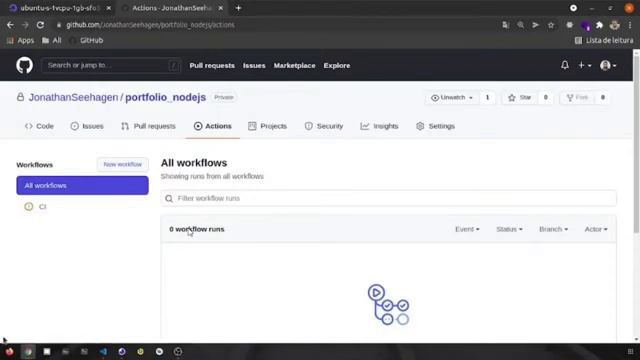The height and width of the screenshot is (360, 640).
Task: Click the Unwatch button
Action: click(x=452, y=98)
